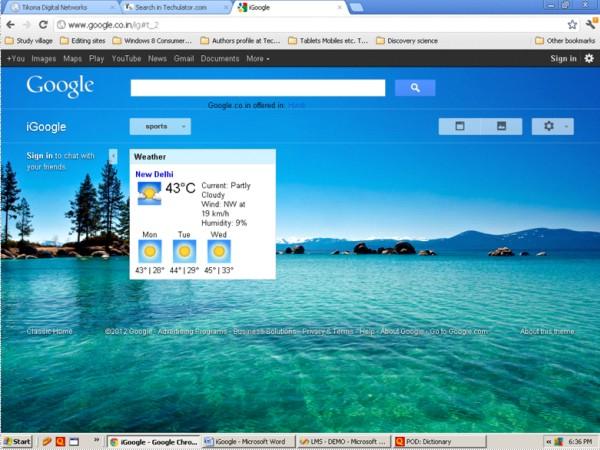The height and width of the screenshot is (450, 600).
Task: Open the Editing sites bookmark folder
Action: click(83, 41)
